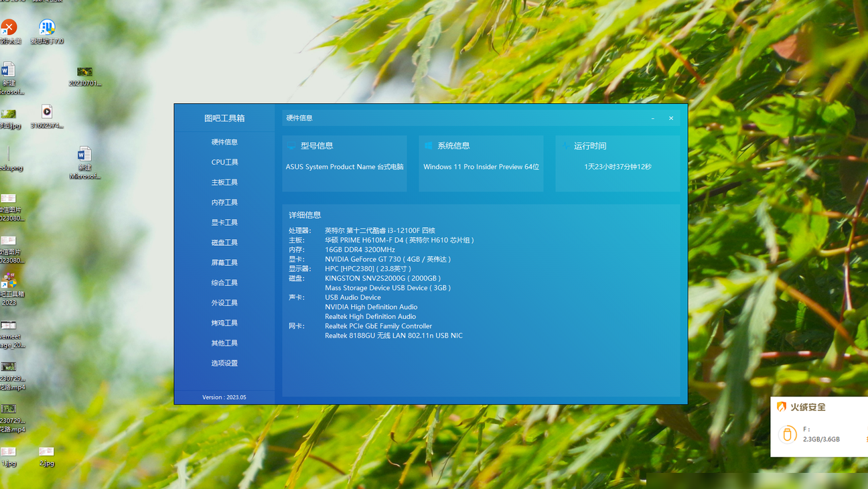The height and width of the screenshot is (489, 868).
Task: Open 内存工具 from the sidebar
Action: click(224, 202)
